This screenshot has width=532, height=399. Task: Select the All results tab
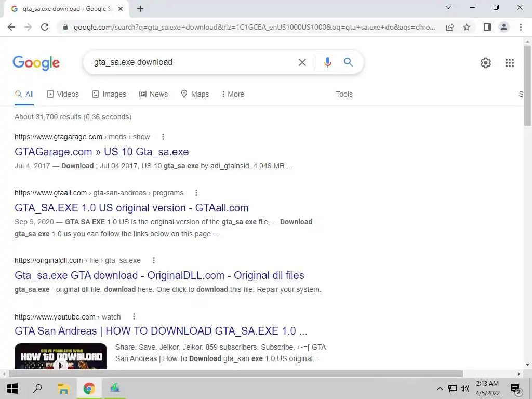tap(24, 95)
